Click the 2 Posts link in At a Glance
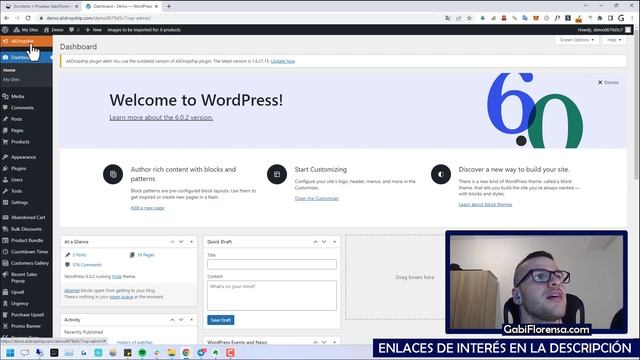 pyautogui.click(x=79, y=255)
